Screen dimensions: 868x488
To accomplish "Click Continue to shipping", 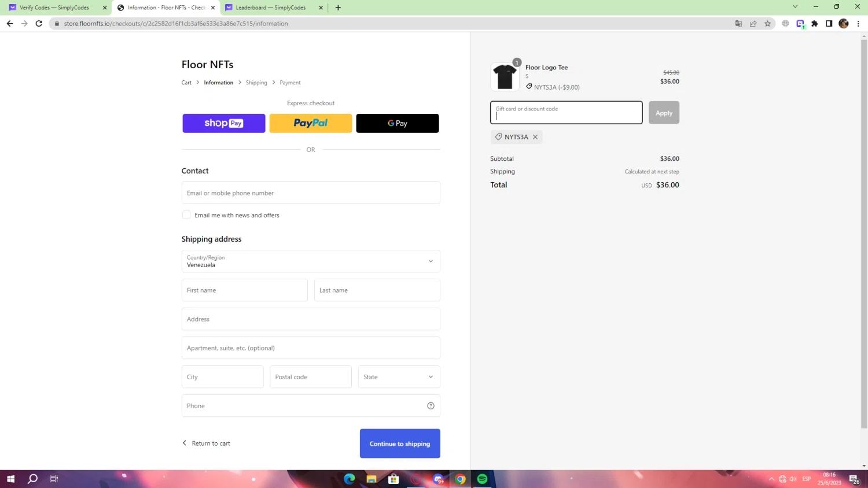I will (x=400, y=443).
